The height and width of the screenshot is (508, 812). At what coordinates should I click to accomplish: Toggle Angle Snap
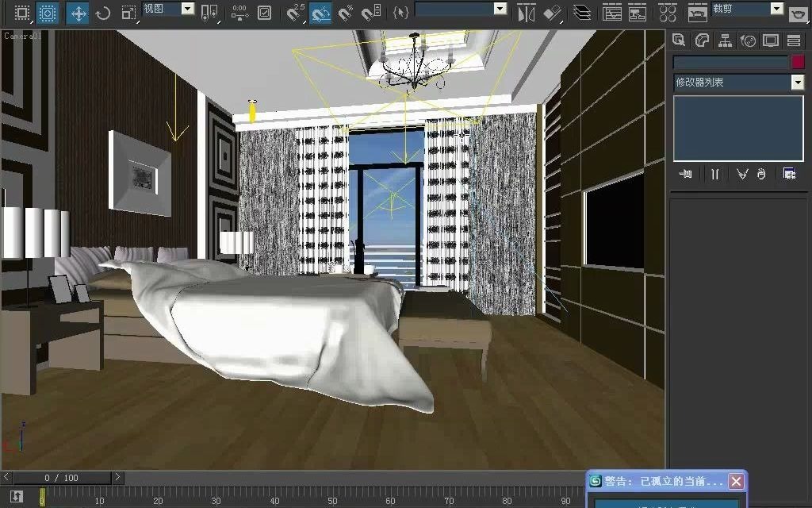coord(320,13)
